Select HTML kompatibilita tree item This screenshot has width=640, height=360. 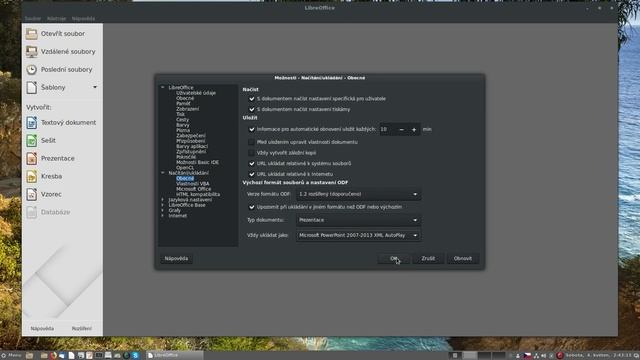(198, 194)
